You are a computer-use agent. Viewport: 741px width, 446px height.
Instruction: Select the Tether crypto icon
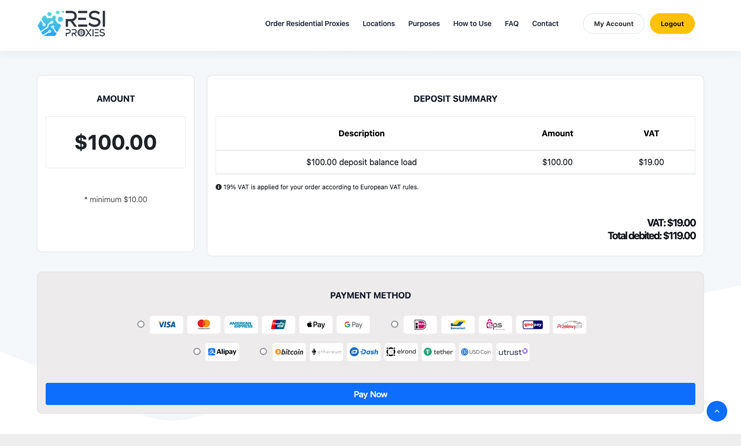point(439,352)
